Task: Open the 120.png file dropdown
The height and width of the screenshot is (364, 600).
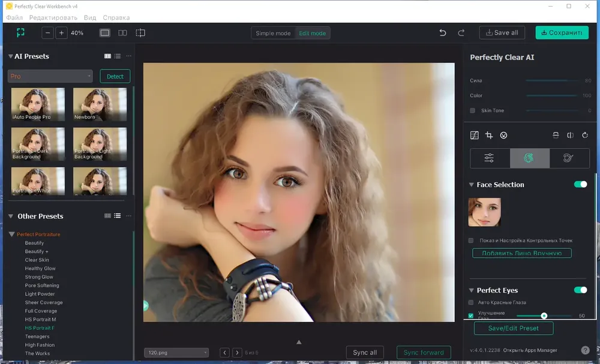Action: pos(176,353)
